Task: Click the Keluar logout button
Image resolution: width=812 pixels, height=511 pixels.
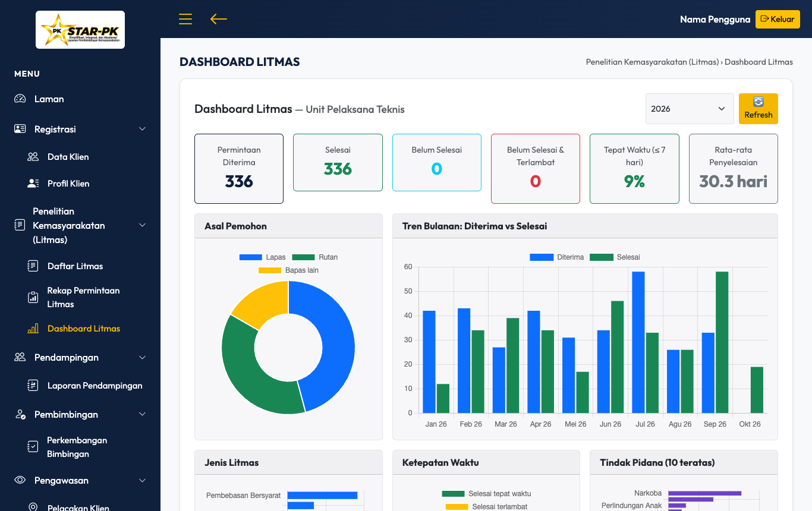Action: click(778, 19)
